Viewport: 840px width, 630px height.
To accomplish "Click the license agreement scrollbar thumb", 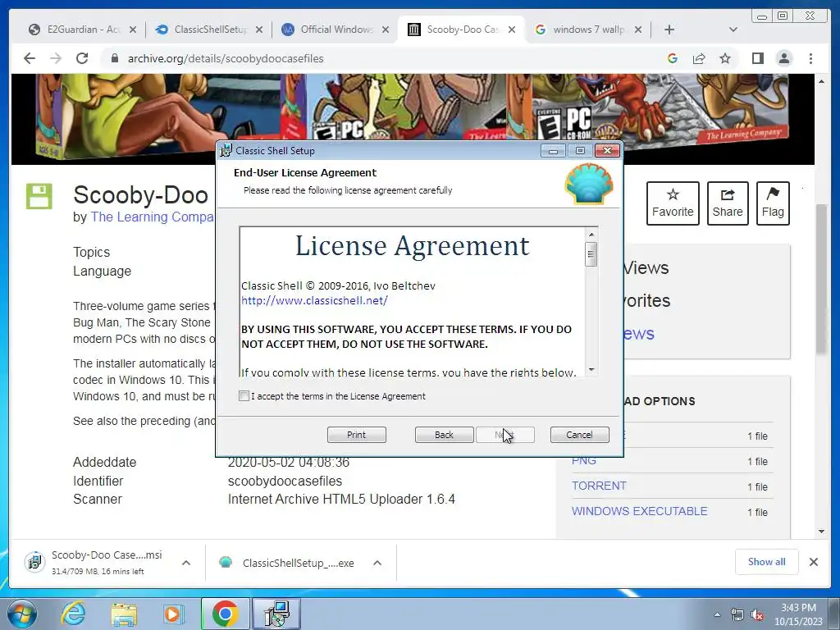I will tap(591, 254).
